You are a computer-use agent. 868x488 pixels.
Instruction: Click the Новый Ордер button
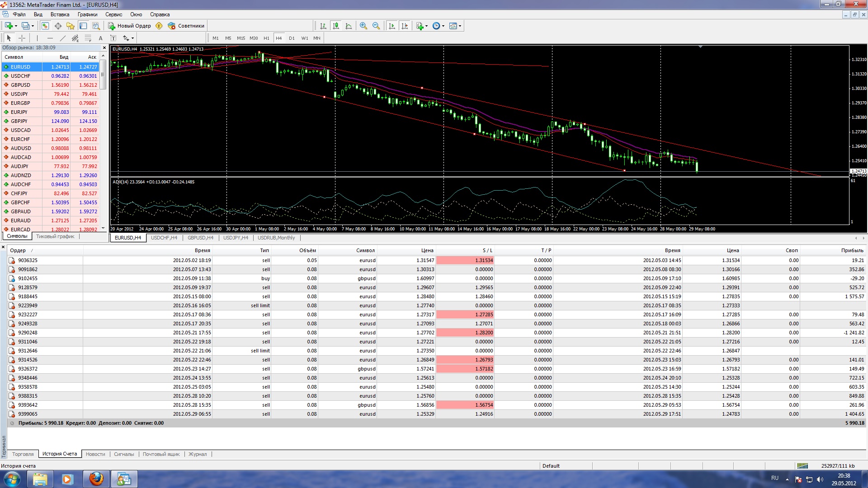129,26
